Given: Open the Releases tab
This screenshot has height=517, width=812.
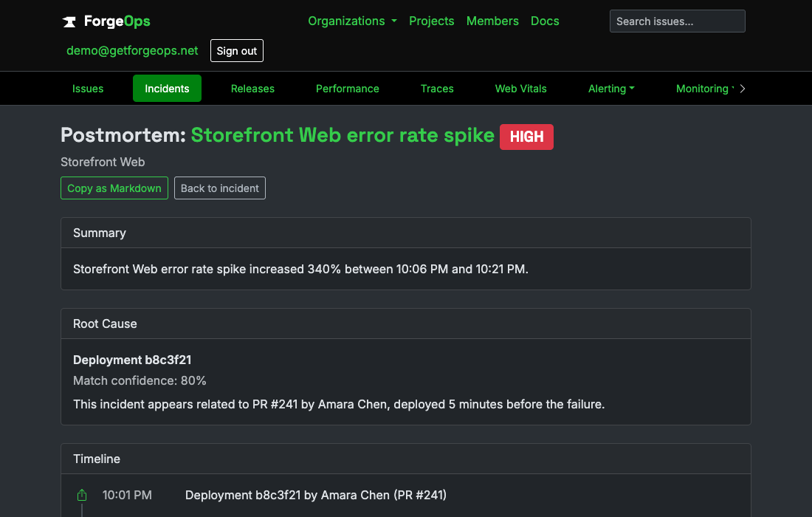Looking at the screenshot, I should coord(252,89).
